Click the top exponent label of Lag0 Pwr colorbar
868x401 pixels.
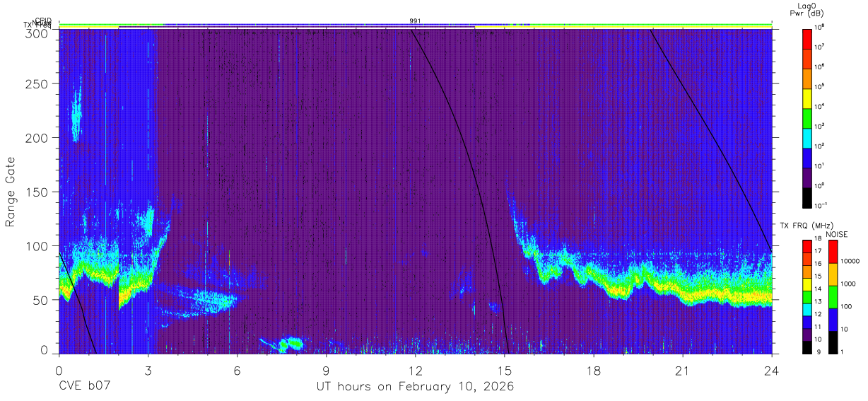820,27
